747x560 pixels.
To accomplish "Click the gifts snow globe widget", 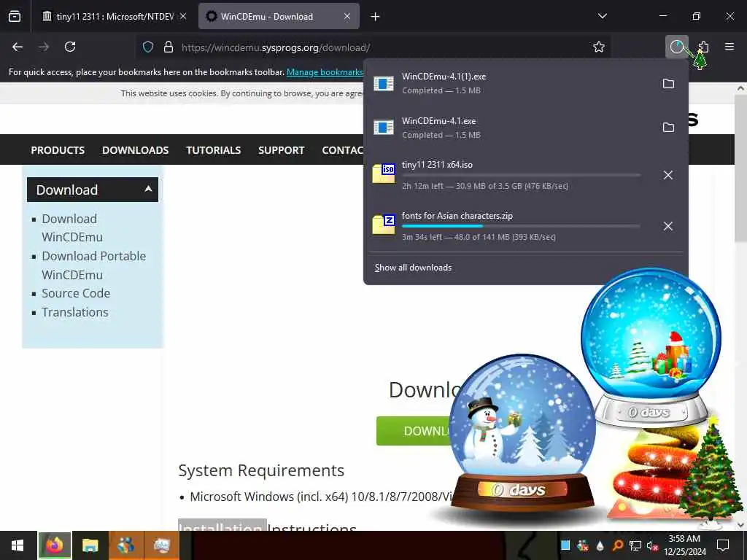I will [x=651, y=348].
